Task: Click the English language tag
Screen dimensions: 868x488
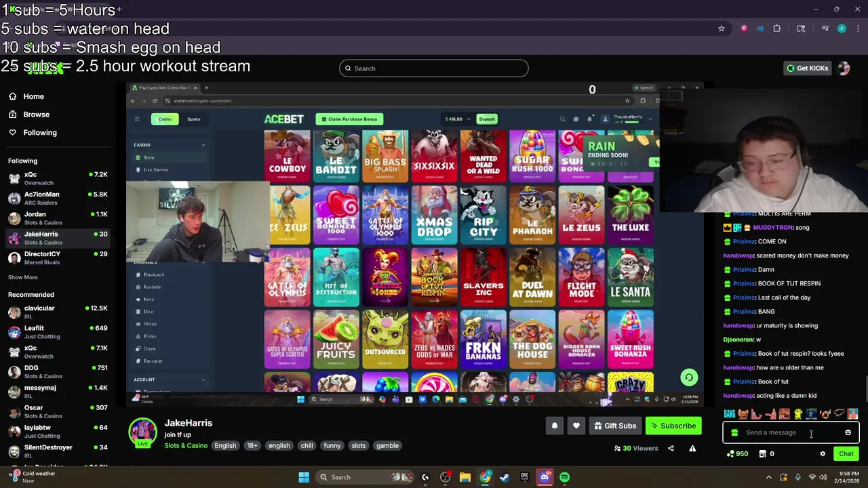Action: [x=225, y=445]
